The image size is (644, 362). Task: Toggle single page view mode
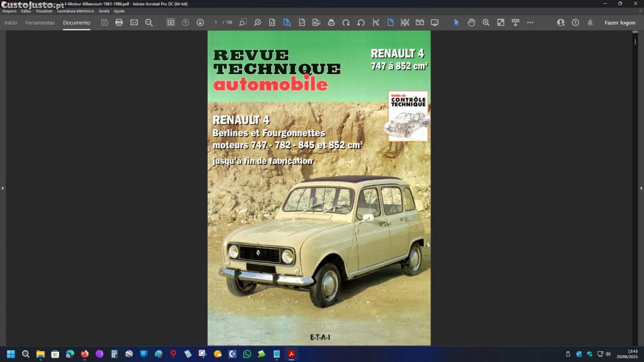click(390, 23)
